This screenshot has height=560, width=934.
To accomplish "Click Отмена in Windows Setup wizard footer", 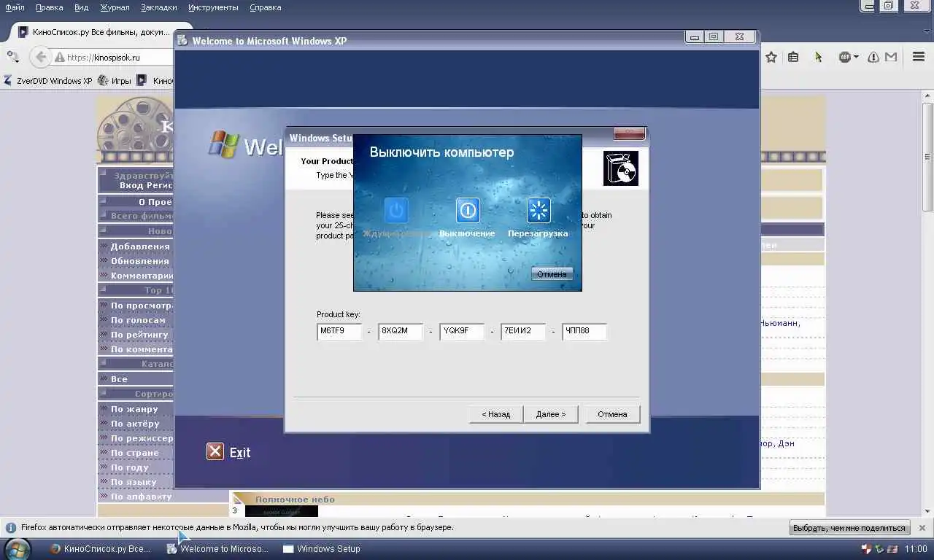I will (612, 414).
